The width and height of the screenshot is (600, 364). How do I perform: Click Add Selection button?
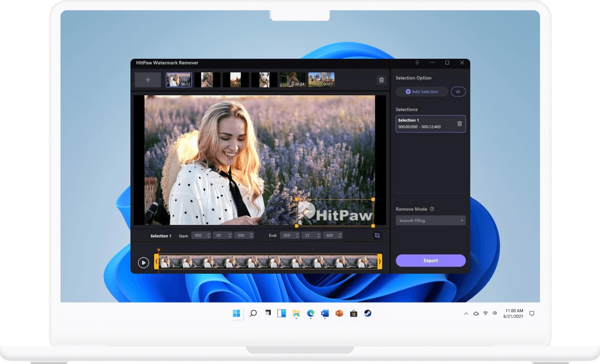(422, 92)
